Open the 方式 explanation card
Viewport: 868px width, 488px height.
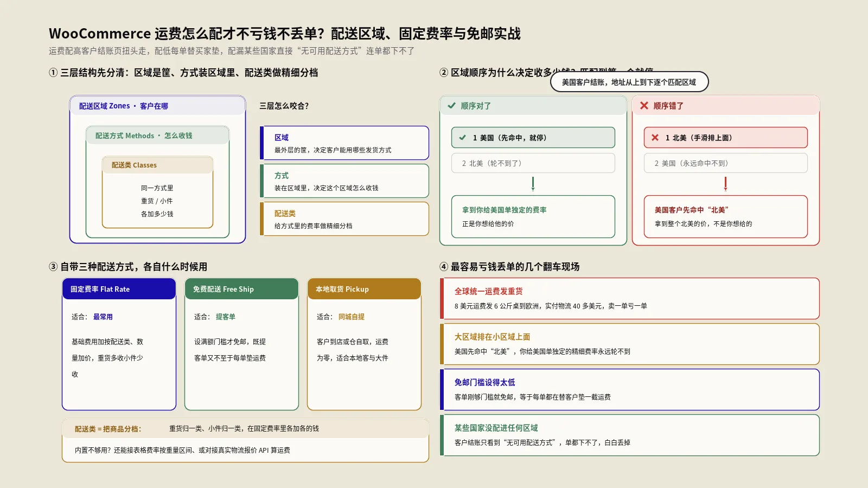[x=344, y=181]
